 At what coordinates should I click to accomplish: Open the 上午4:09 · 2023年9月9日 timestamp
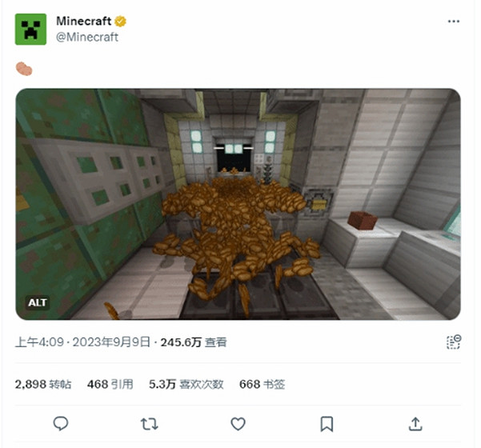tap(82, 342)
